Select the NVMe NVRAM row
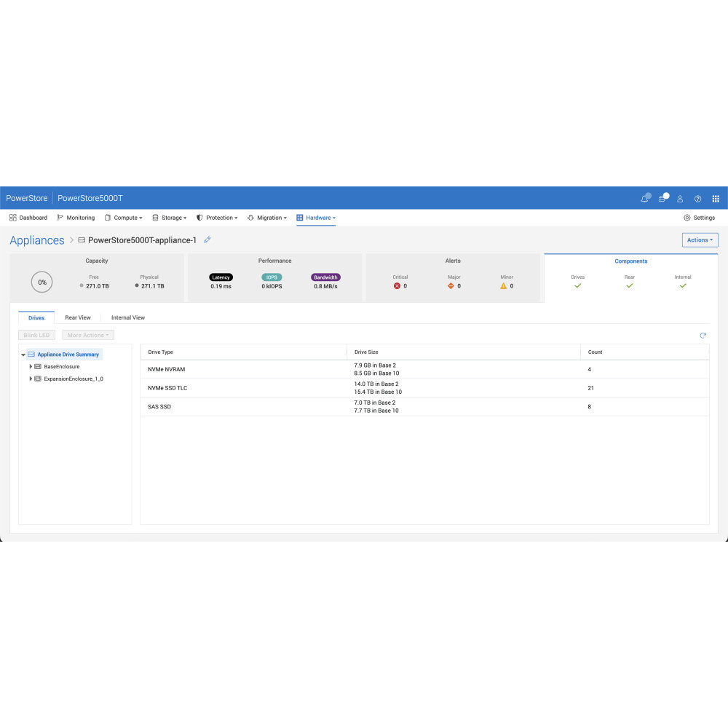 coord(424,370)
